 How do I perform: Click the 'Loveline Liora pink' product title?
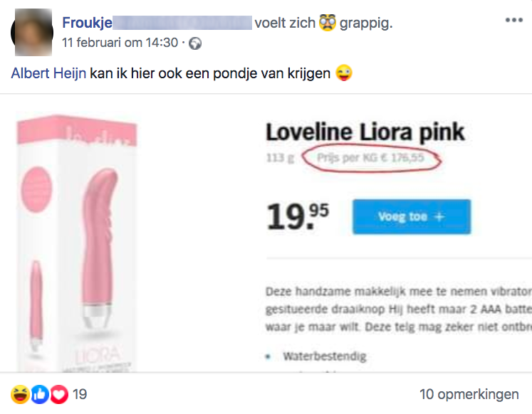(x=365, y=132)
